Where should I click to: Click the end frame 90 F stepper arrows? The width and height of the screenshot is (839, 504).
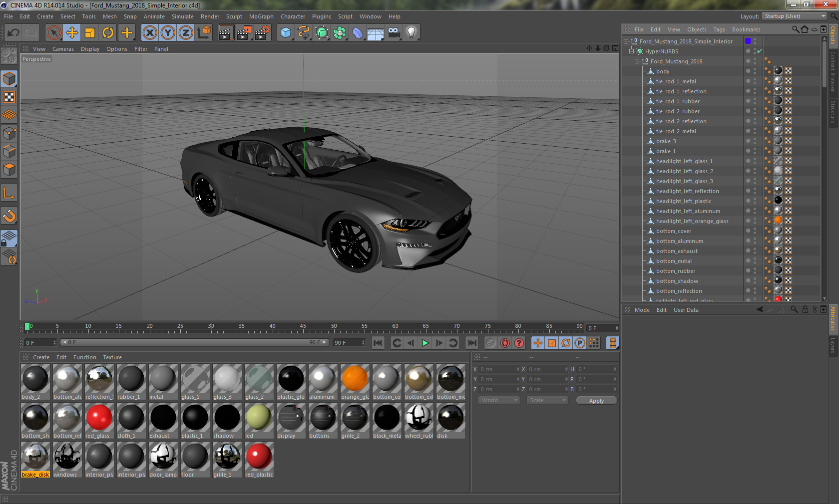click(x=363, y=343)
